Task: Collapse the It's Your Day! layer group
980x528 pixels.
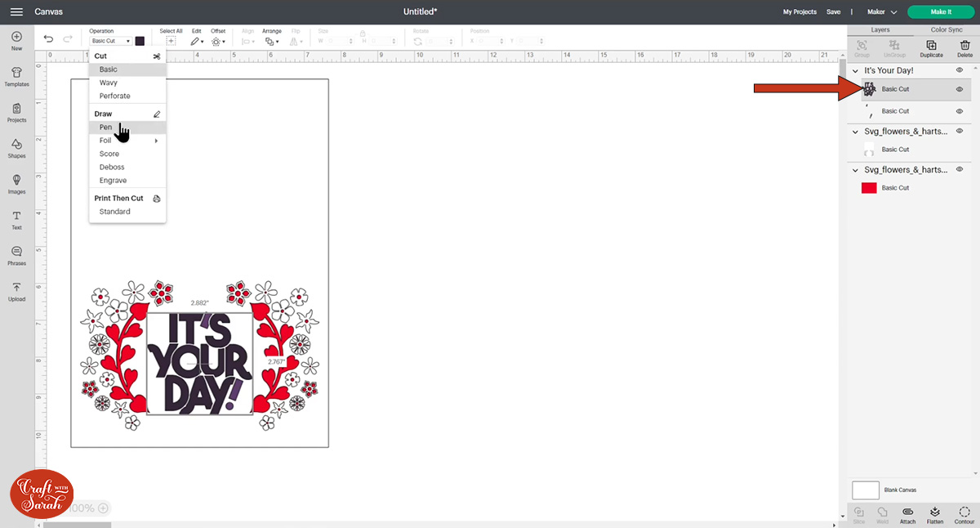Action: (x=855, y=69)
